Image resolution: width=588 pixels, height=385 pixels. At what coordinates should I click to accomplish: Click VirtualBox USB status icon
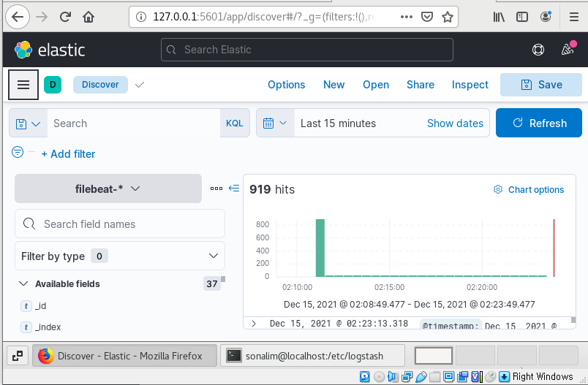pyautogui.click(x=421, y=376)
